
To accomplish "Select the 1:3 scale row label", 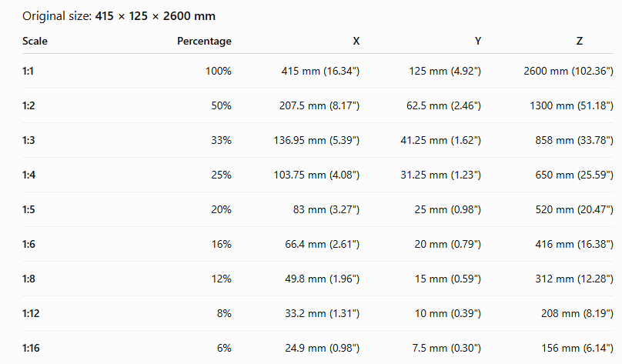I will coord(28,140).
